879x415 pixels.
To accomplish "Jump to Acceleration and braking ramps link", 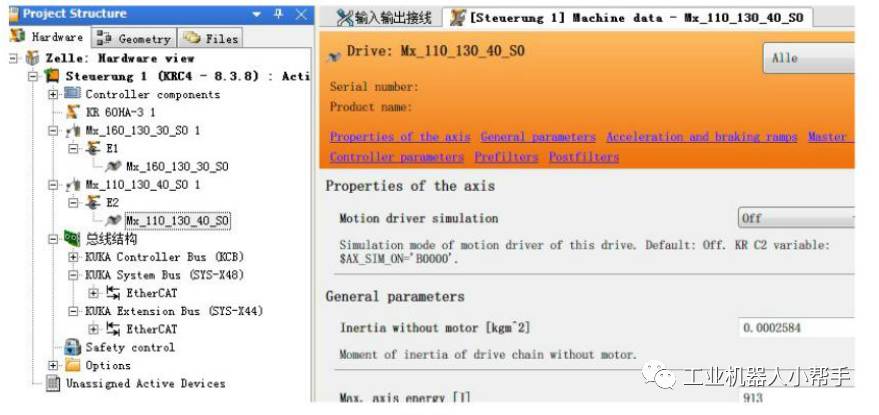I will click(701, 137).
